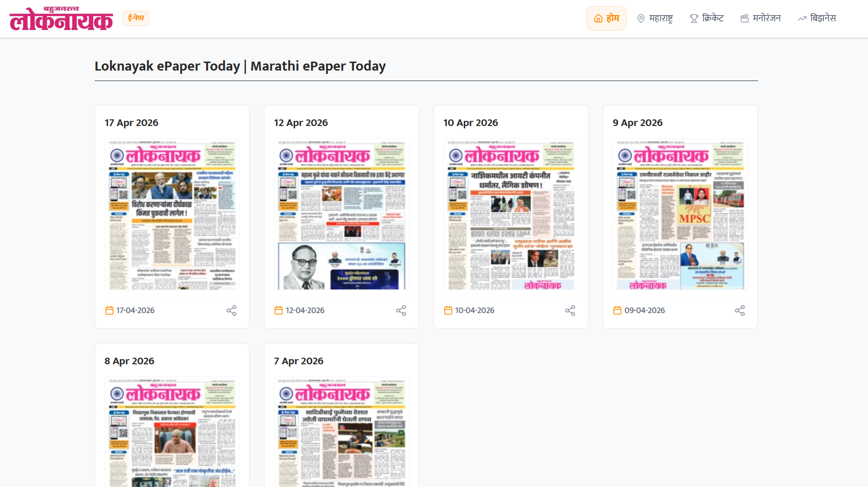Go to होम menu item
Screen dimensions: 868x487
(x=606, y=18)
